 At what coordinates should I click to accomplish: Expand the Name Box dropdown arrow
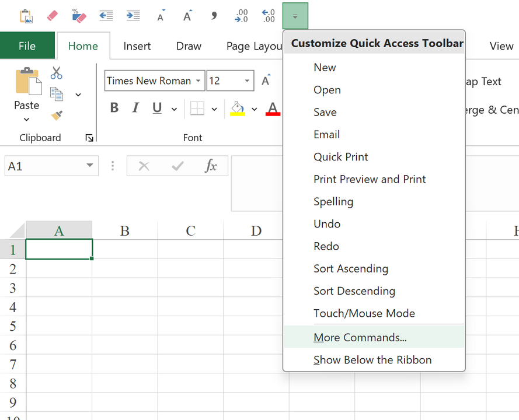click(x=89, y=166)
